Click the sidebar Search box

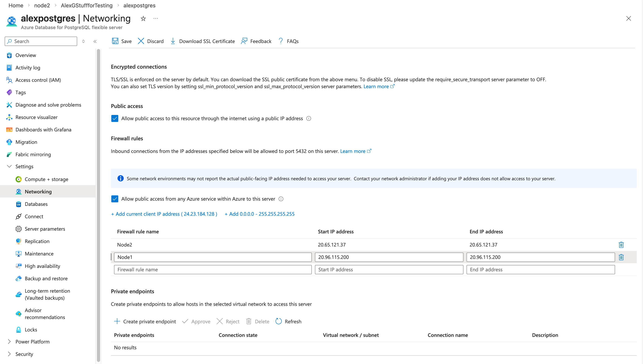(x=41, y=41)
